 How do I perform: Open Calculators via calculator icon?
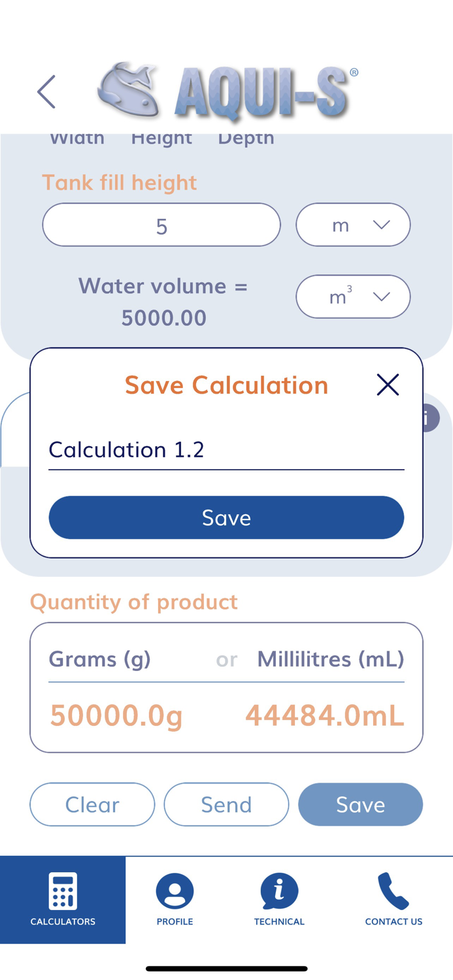click(x=63, y=890)
